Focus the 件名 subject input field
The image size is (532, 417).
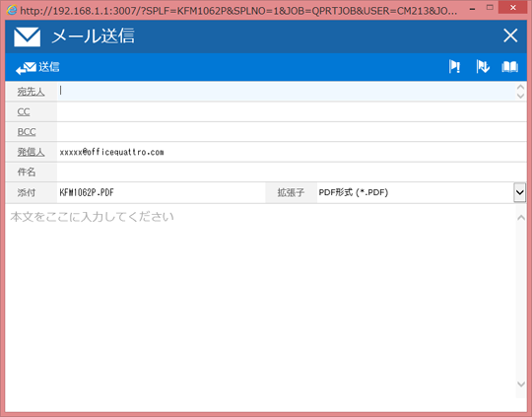pos(292,172)
